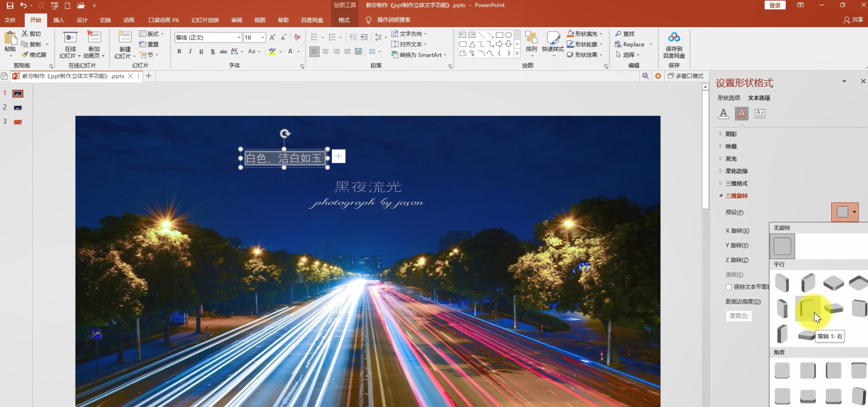Viewport: 868px width, 407px height.
Task: Click the plus button beside the text box
Action: pyautogui.click(x=339, y=156)
